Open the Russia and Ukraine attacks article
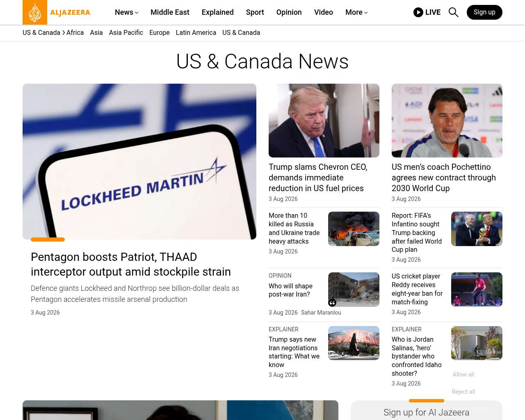 (x=294, y=228)
